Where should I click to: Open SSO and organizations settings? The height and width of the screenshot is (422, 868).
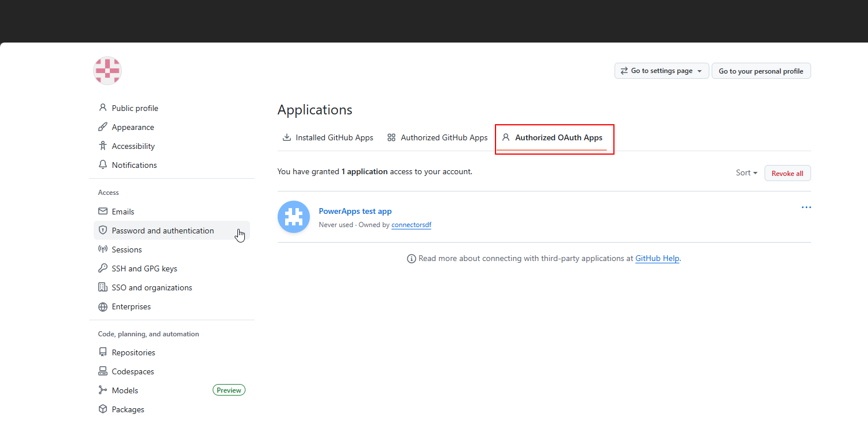pyautogui.click(x=172, y=287)
